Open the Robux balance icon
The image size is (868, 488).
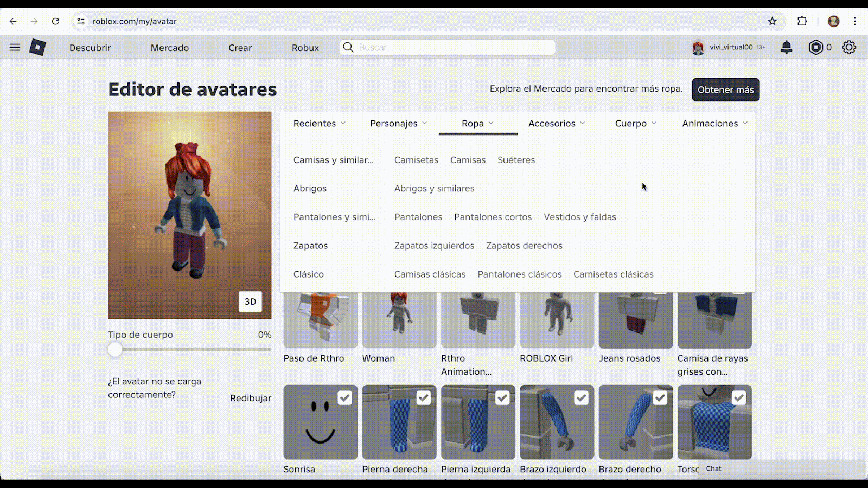815,47
